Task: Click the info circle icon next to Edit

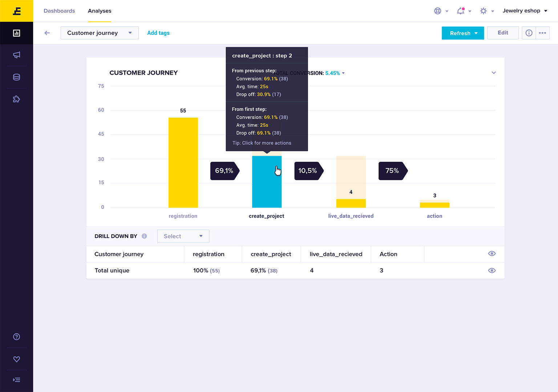Action: point(529,33)
